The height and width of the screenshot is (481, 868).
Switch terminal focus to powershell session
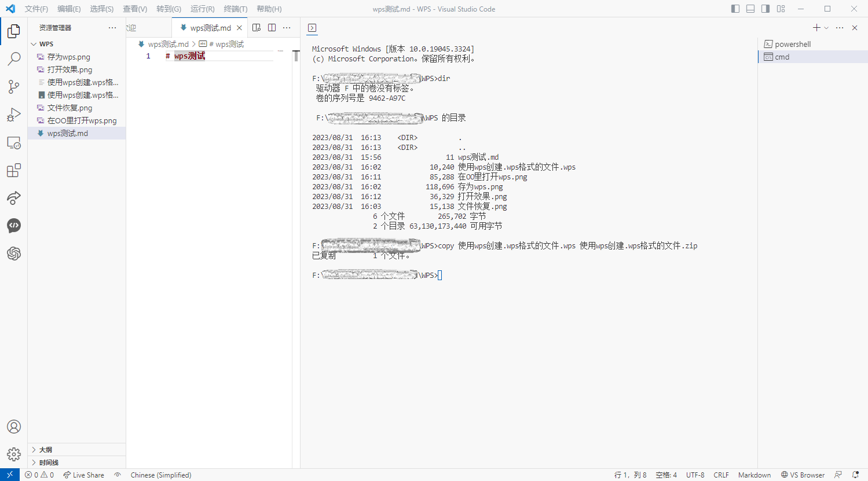click(793, 43)
